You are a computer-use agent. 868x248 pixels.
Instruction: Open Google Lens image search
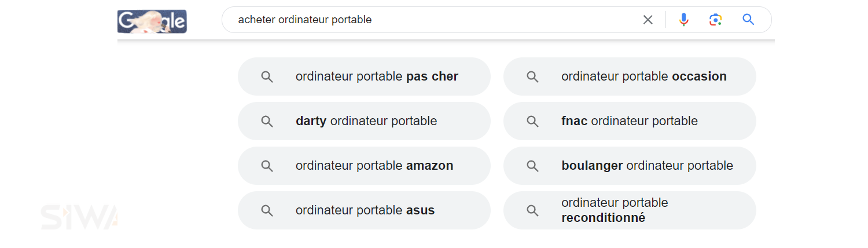[715, 20]
